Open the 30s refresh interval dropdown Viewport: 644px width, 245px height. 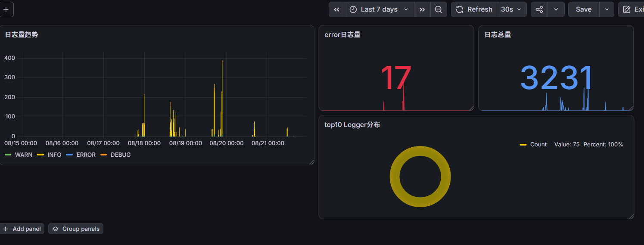(x=511, y=9)
